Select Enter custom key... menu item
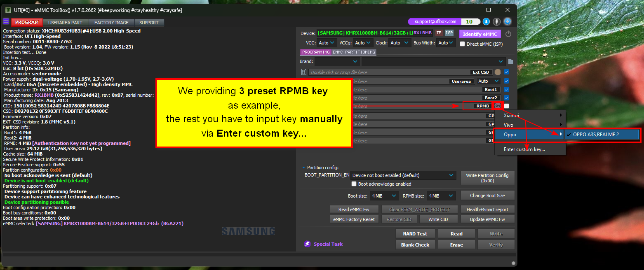 tap(530, 149)
